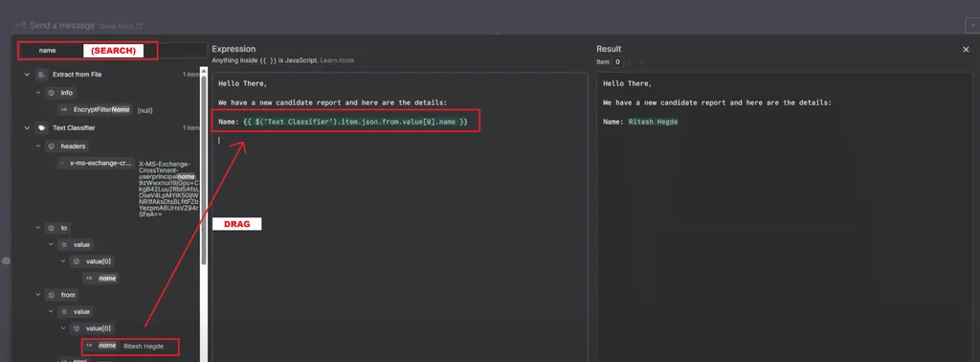Close the expression editor with the X
Image resolution: width=980 pixels, height=362 pixels.
pos(966,50)
